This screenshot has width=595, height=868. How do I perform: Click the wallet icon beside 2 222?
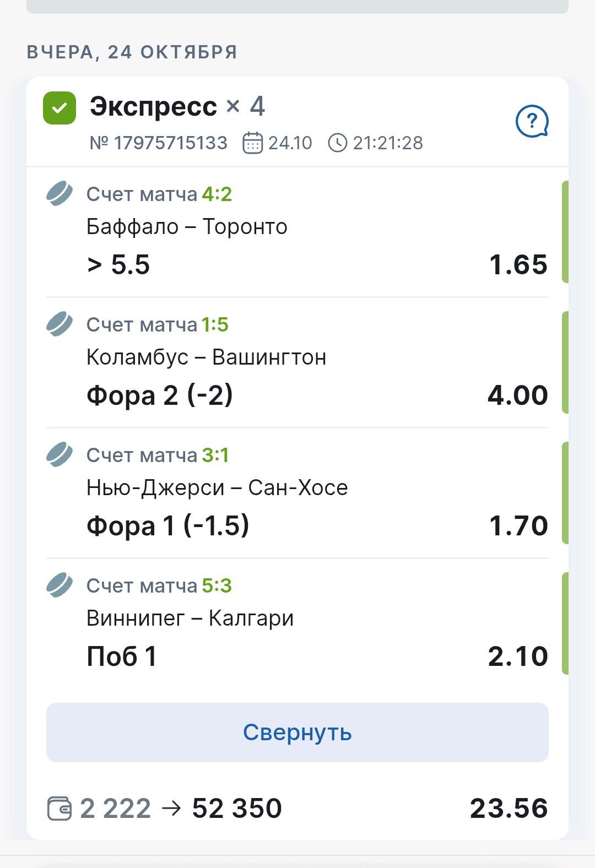pyautogui.click(x=59, y=809)
